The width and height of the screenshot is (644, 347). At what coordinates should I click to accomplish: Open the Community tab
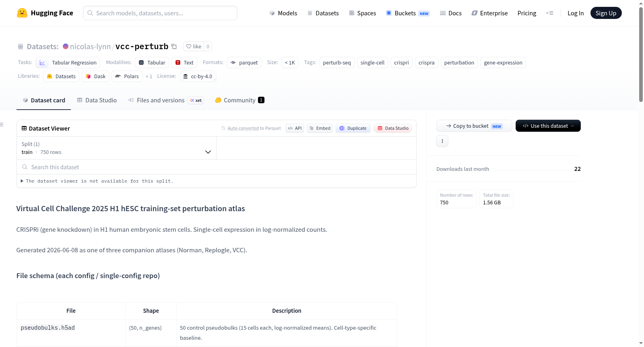(239, 100)
